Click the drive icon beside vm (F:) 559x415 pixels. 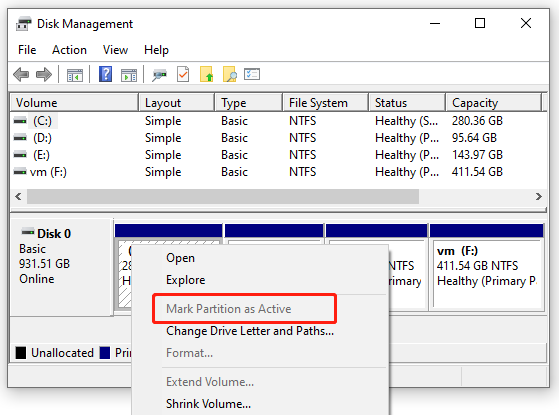(x=20, y=172)
